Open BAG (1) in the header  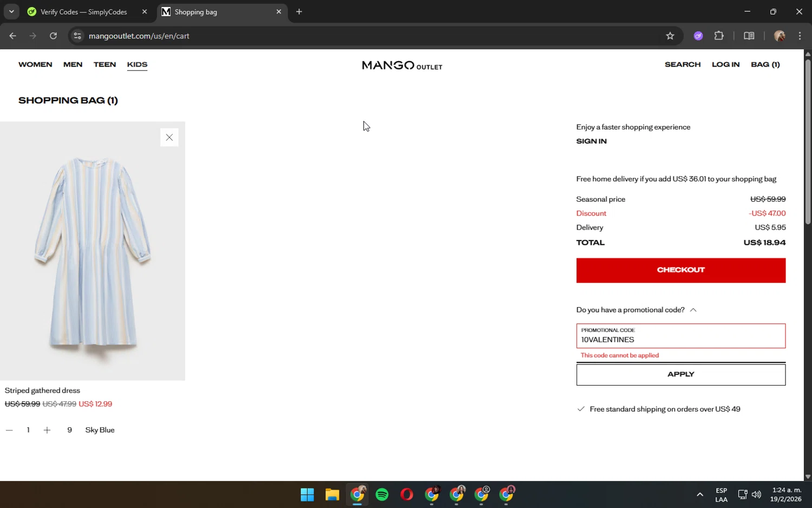765,64
